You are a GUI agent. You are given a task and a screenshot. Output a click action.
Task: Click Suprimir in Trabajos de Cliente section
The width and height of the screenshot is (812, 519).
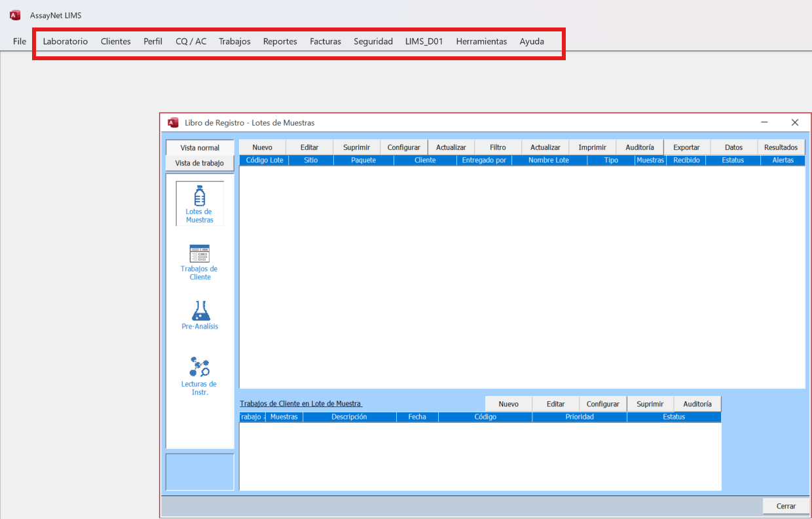(x=650, y=404)
